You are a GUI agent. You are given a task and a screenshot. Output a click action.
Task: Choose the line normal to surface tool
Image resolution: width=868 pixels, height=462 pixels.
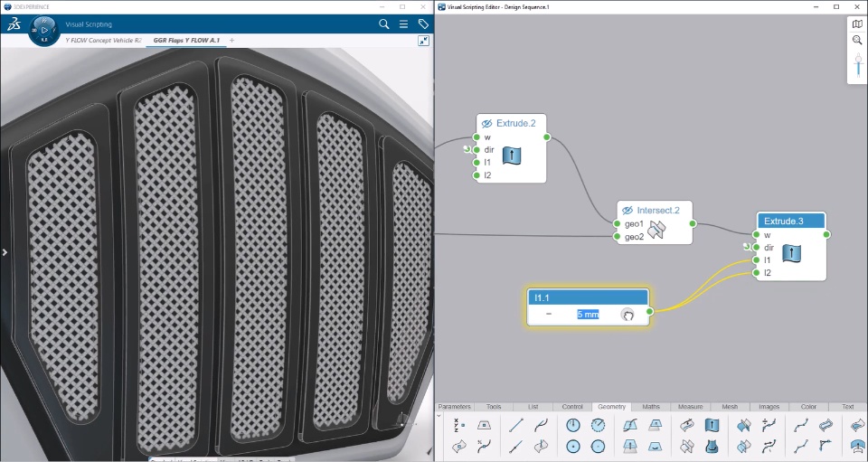click(x=542, y=446)
